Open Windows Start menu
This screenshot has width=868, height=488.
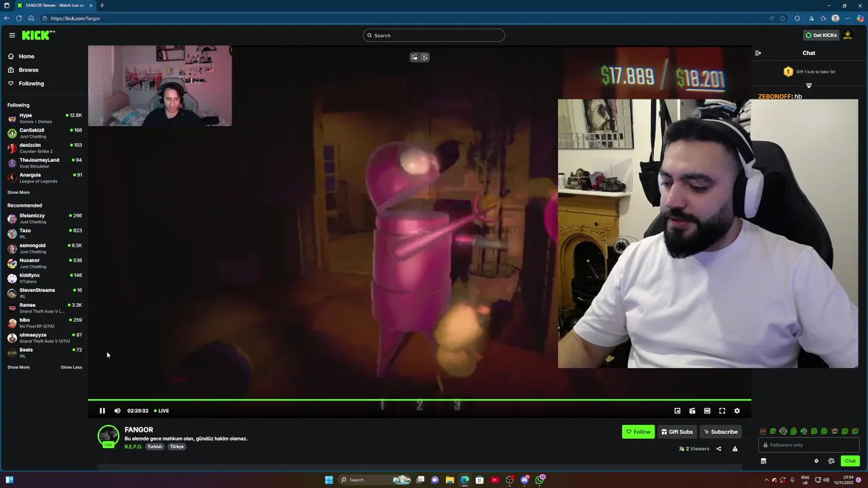click(x=329, y=480)
